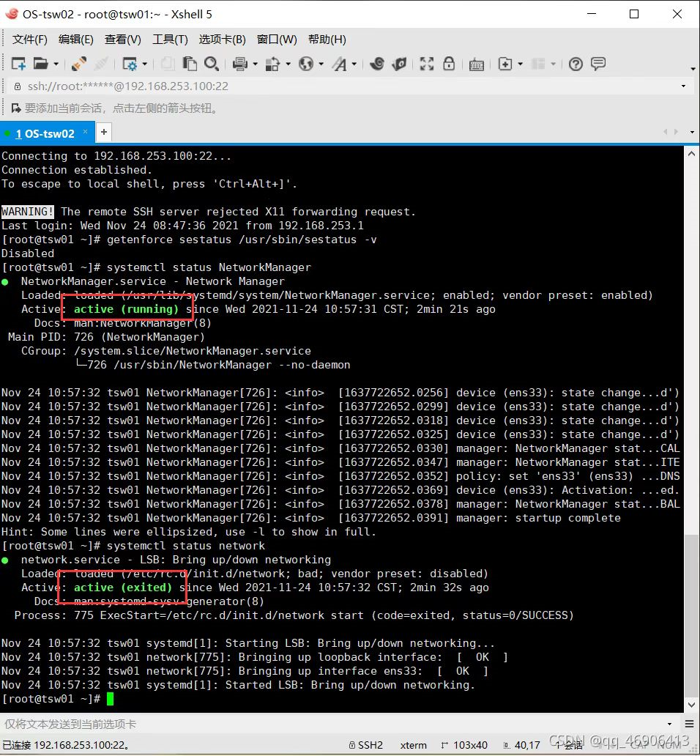Click the compose bar text input field
The width and height of the screenshot is (700, 756).
coord(332,724)
